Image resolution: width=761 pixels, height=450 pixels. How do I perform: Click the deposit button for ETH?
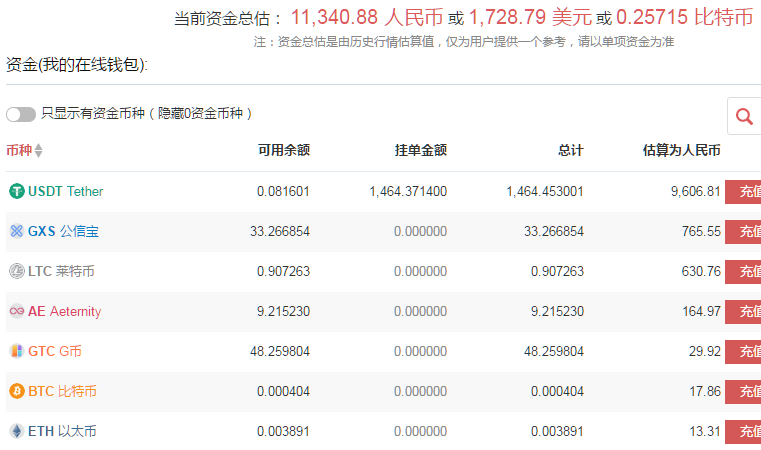[743, 431]
